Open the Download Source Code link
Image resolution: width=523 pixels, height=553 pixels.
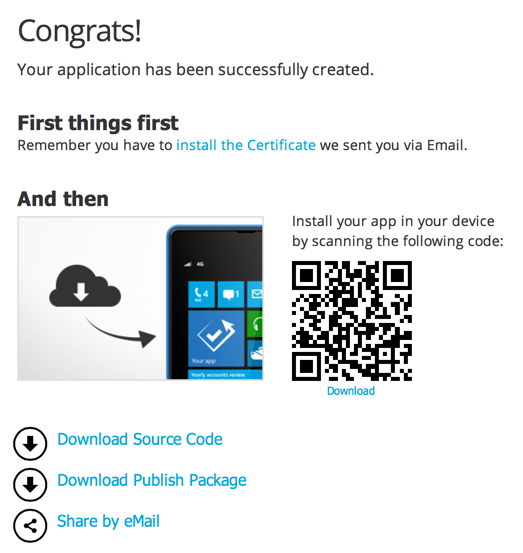coord(140,439)
